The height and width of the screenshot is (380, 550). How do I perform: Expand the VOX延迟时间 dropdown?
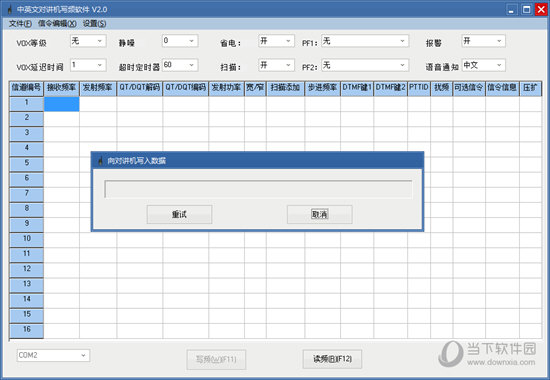point(88,65)
